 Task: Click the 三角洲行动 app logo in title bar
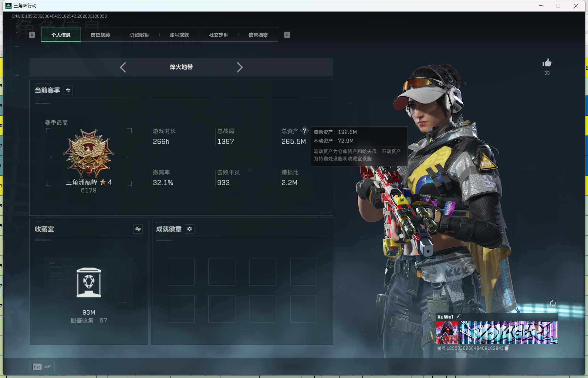click(x=8, y=6)
